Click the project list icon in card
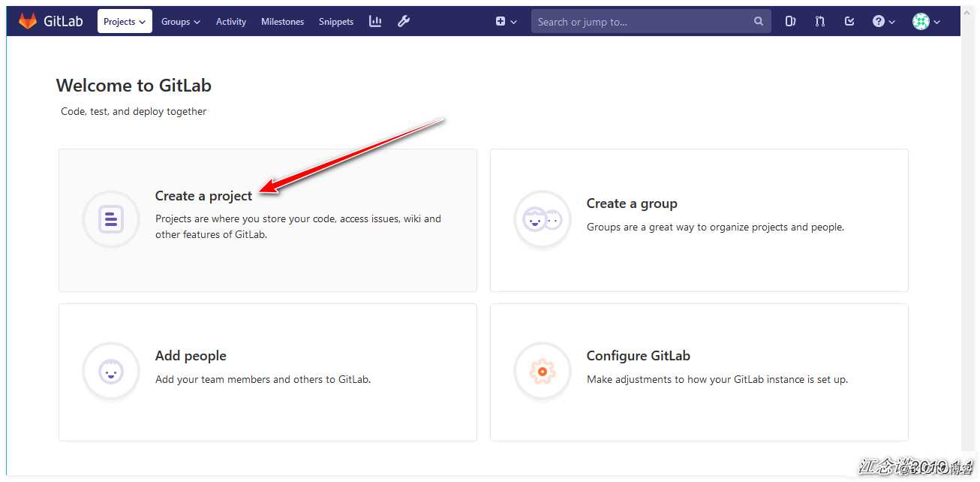The image size is (980, 482). tap(111, 219)
